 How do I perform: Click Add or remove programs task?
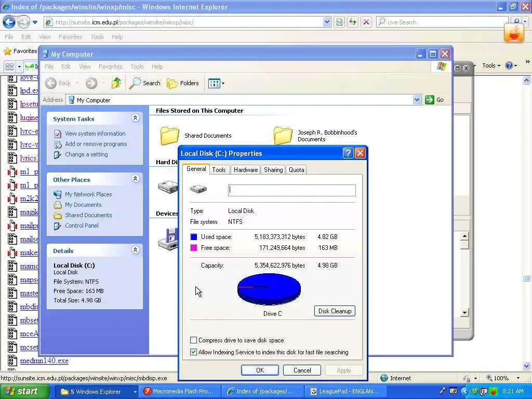point(96,144)
